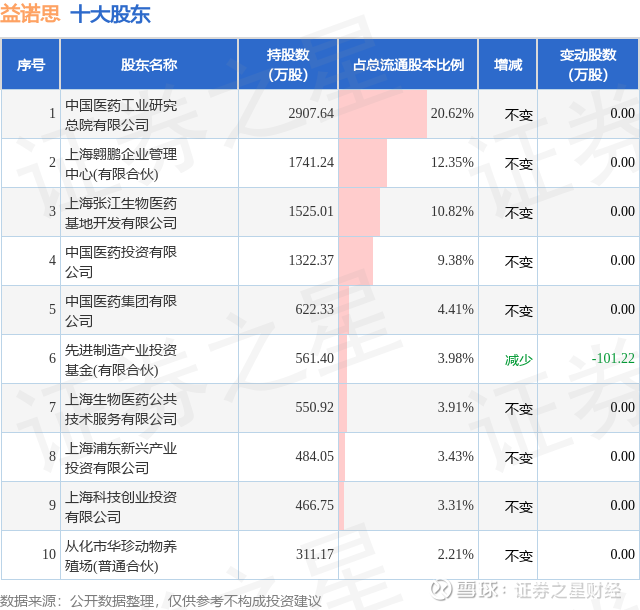Click shareholder 先进制造产业投资基金(有限合伙)

[121, 360]
